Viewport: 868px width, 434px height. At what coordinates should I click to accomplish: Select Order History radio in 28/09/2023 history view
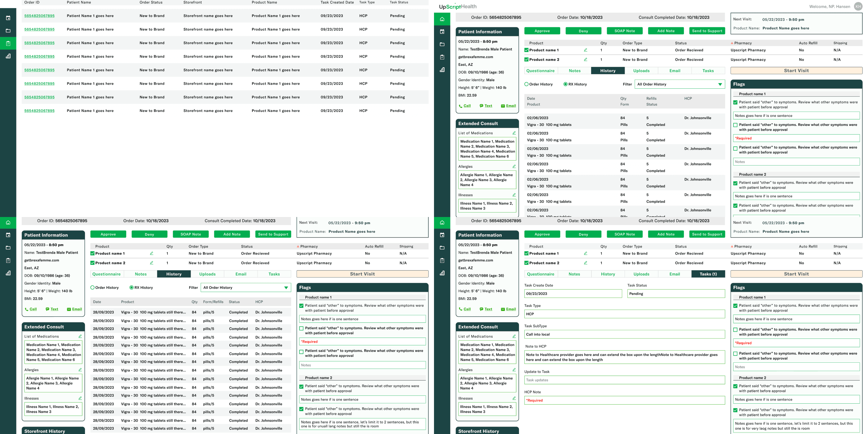[92, 287]
